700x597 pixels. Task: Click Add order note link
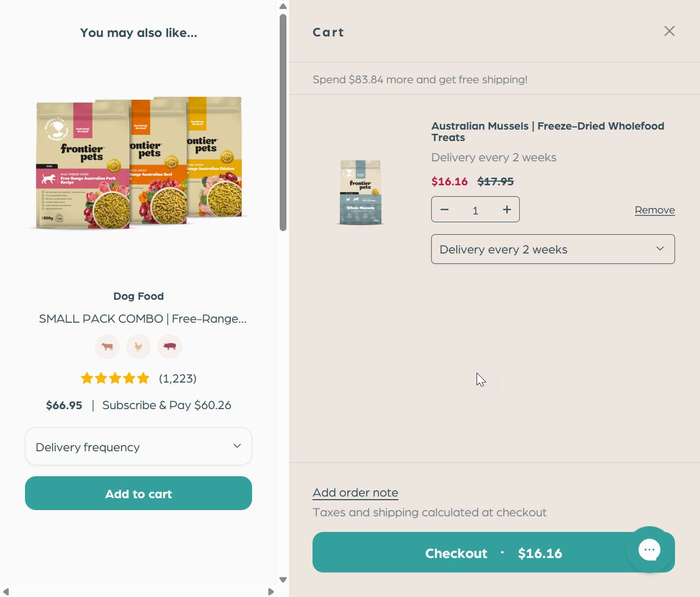(x=355, y=492)
